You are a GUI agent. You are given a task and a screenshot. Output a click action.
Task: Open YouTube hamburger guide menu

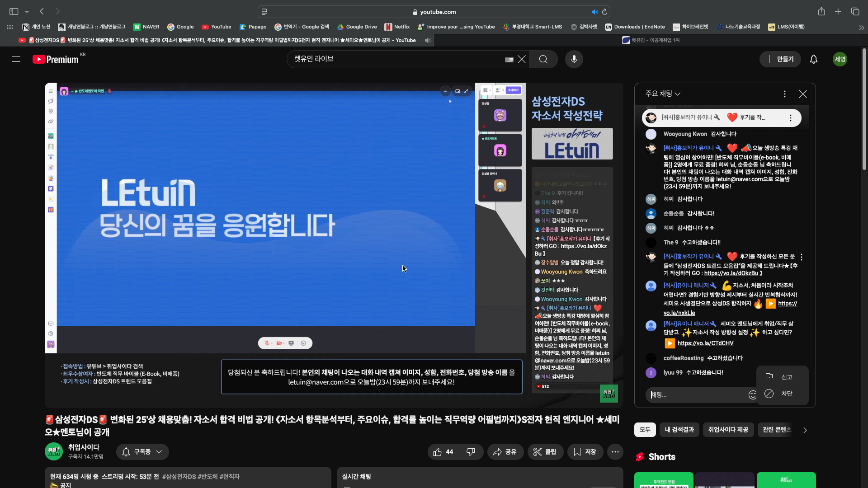click(x=16, y=59)
